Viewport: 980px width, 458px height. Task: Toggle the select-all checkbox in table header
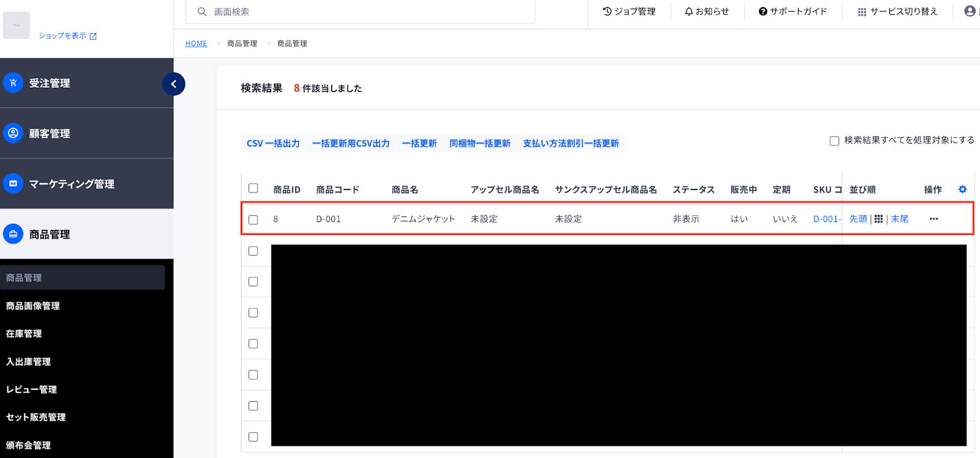253,188
